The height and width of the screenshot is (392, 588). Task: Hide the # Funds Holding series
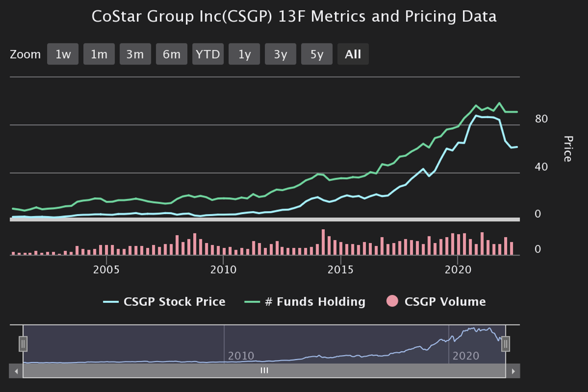(x=315, y=302)
